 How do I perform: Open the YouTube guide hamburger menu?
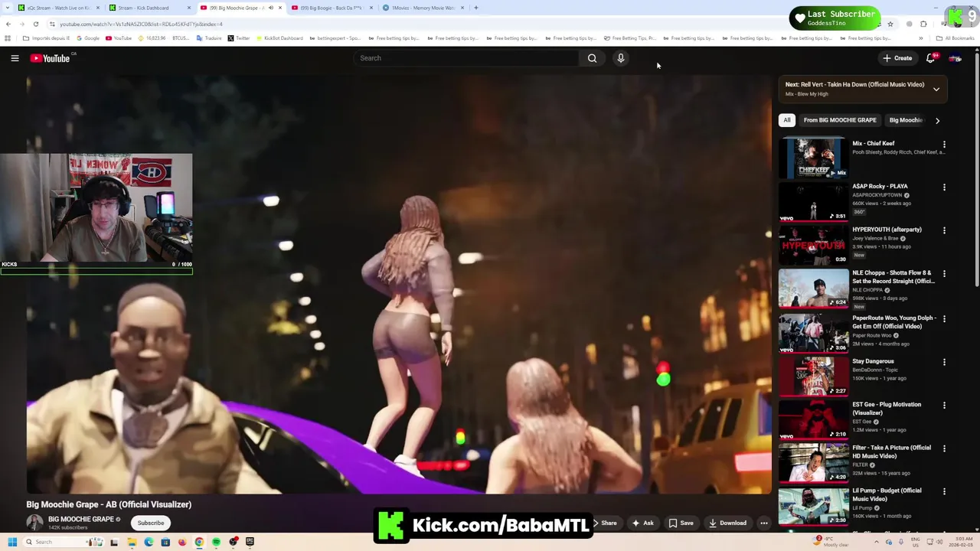15,58
